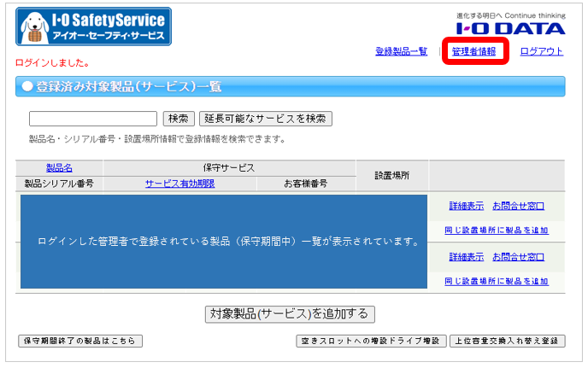The height and width of the screenshot is (368, 588).
Task: Open 詳細表示 for the first product row
Action: pos(467,206)
